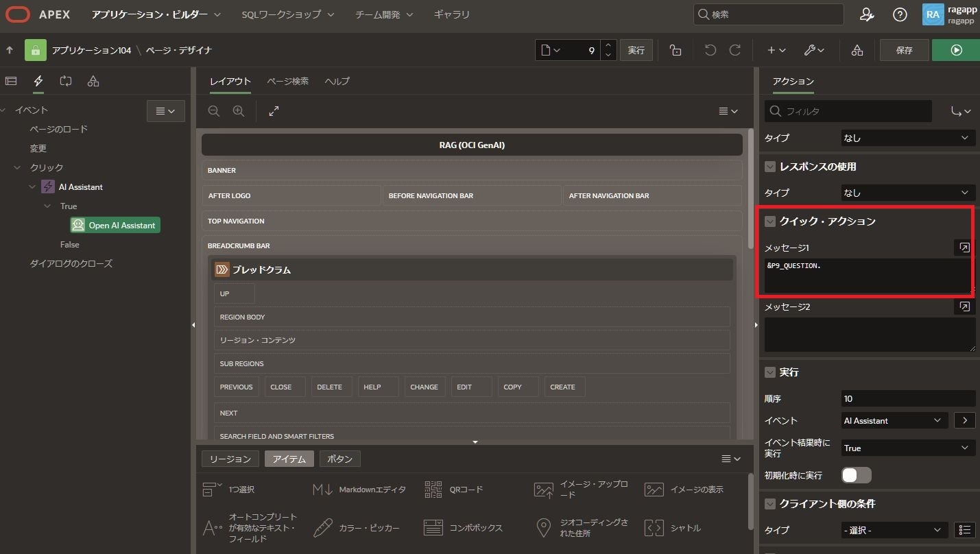Go up with the arrow beside Application 104
980x554 pixels.
10,50
